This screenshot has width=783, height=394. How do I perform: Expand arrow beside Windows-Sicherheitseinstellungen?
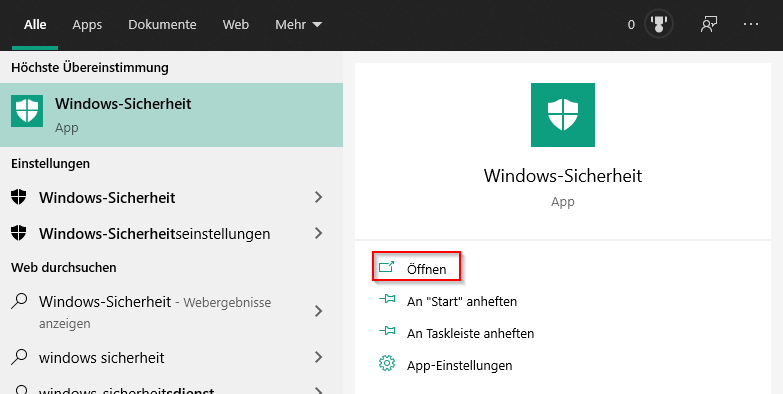coord(319,233)
